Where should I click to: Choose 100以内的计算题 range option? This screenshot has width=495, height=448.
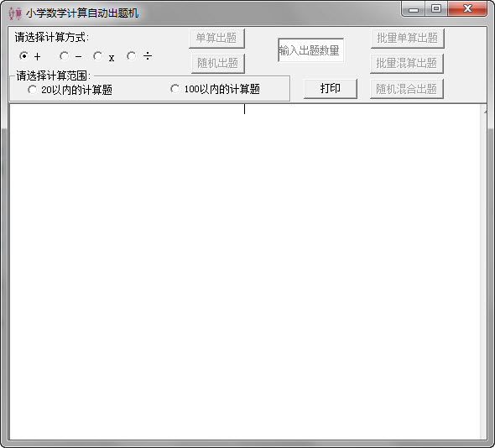175,89
